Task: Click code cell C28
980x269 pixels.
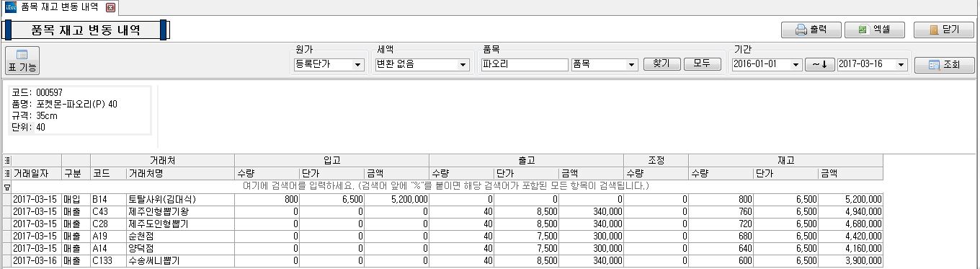Action: pos(108,224)
